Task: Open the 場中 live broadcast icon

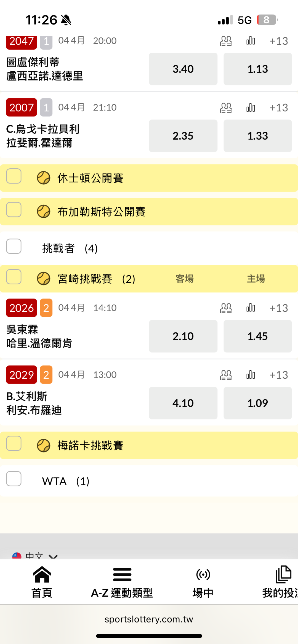Action: [203, 575]
